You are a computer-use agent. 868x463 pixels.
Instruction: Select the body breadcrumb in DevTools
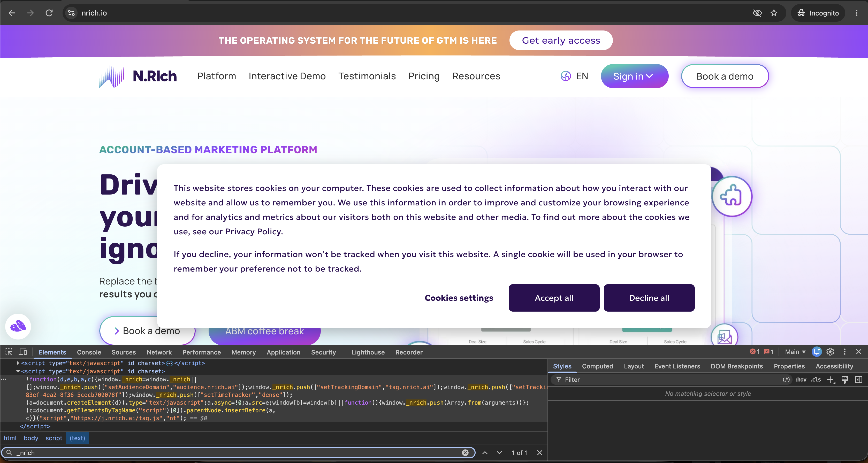tap(31, 438)
